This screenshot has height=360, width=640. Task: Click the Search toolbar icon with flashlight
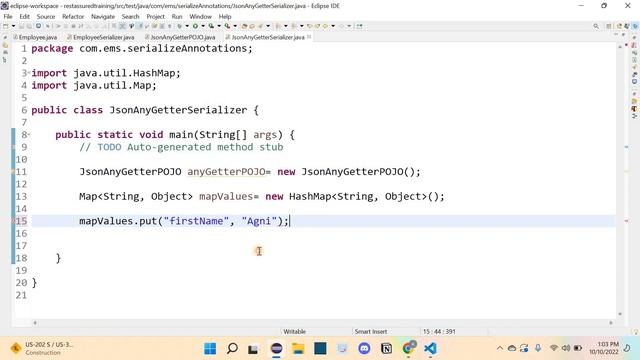[260, 26]
